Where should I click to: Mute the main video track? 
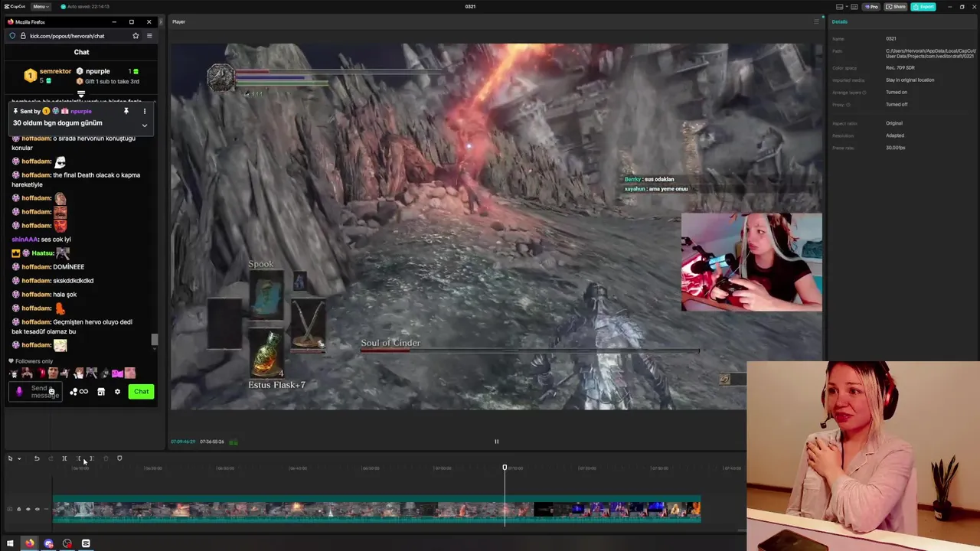37,509
